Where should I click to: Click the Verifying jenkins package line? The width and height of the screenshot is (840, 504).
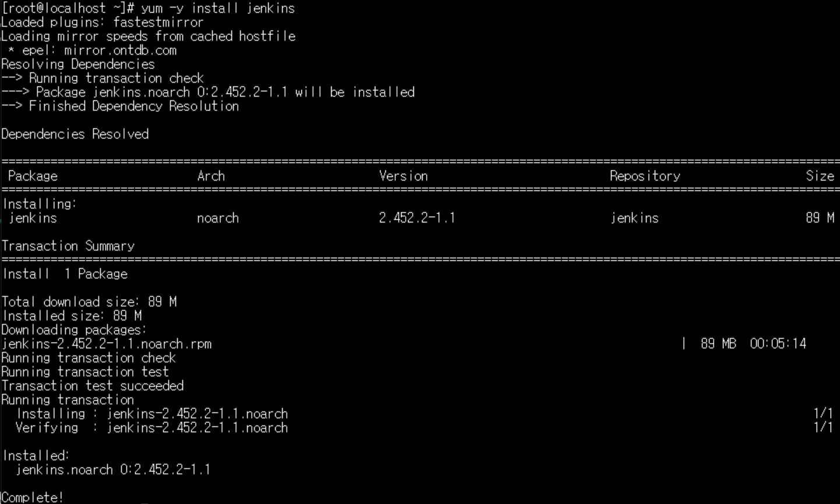point(152,428)
